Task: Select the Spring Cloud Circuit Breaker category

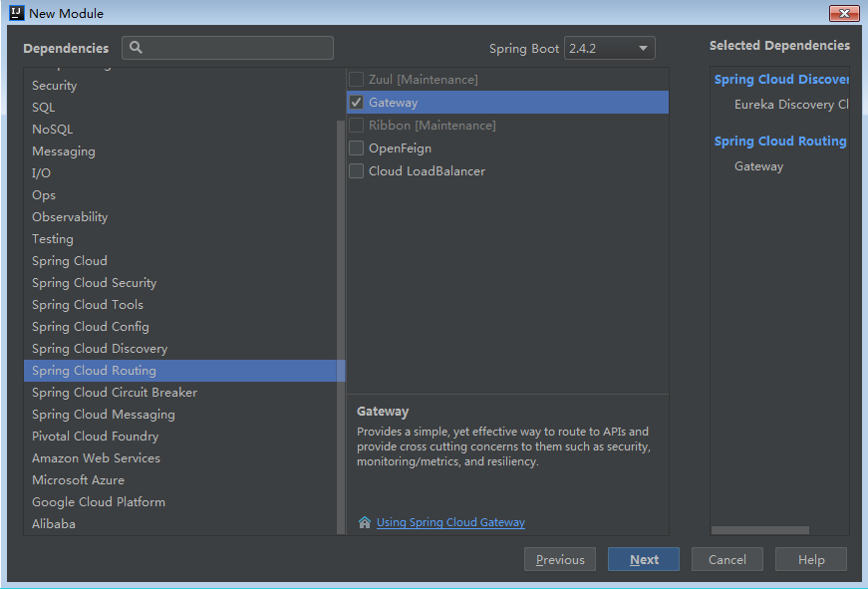Action: pos(114,392)
